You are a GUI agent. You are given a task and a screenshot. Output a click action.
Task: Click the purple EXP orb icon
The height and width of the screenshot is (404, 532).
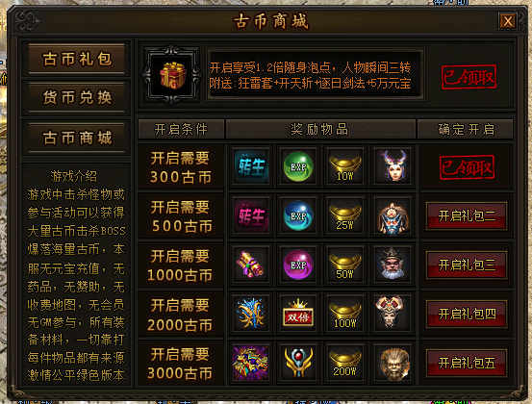(x=298, y=265)
